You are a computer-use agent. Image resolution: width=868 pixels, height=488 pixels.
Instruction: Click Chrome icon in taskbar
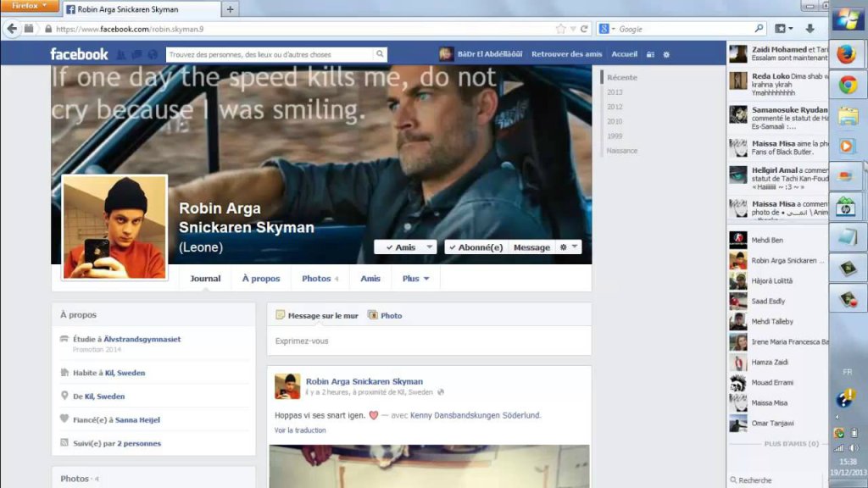coord(847,85)
